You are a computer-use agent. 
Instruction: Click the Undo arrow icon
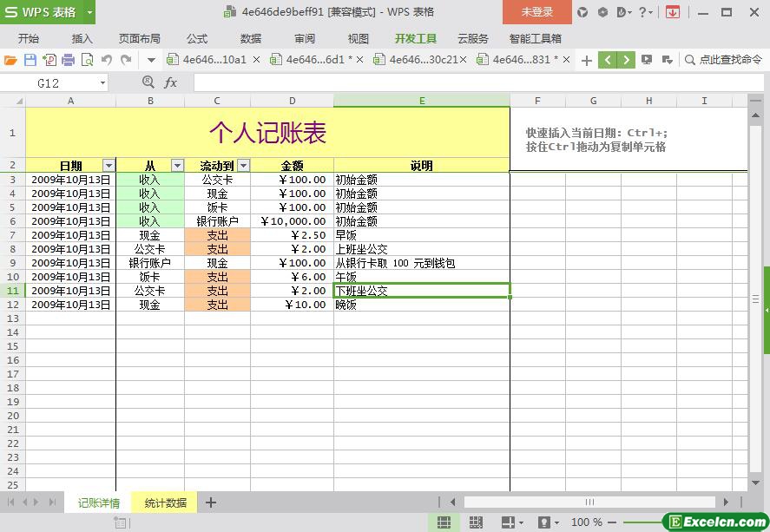click(x=107, y=60)
